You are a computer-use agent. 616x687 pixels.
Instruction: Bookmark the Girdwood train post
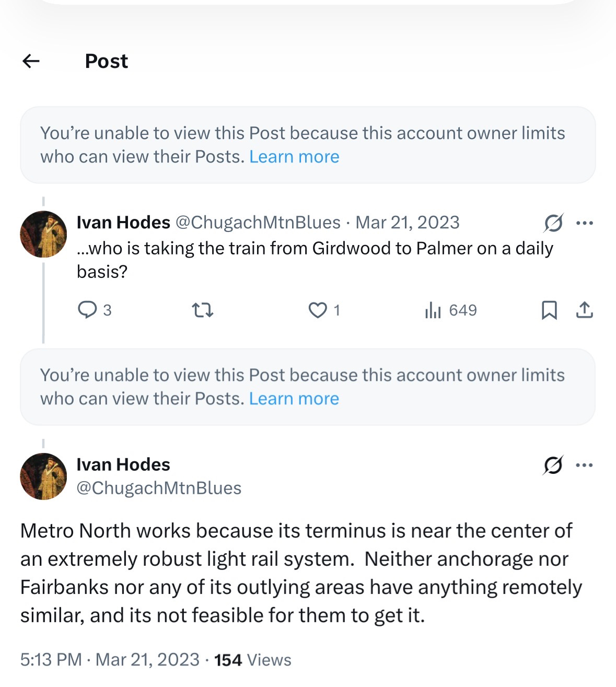pos(549,310)
